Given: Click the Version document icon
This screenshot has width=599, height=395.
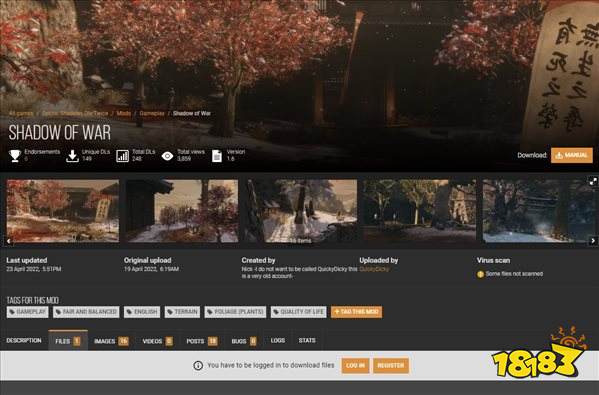Looking at the screenshot, I should [x=217, y=156].
